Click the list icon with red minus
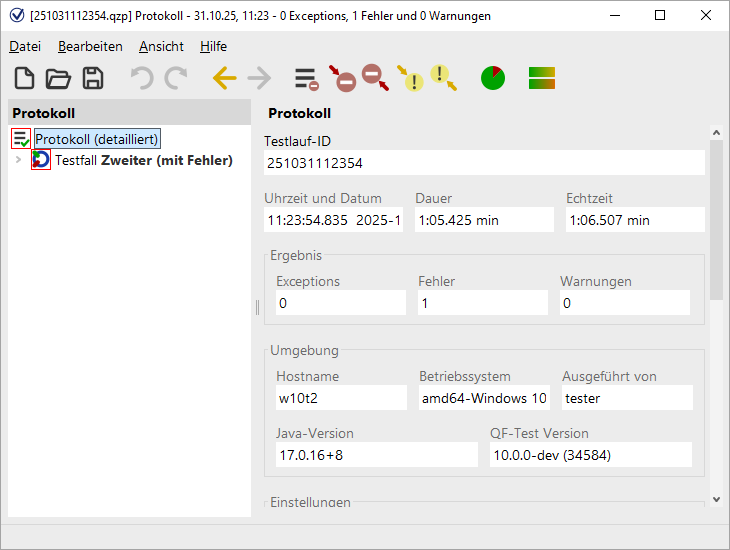The width and height of the screenshot is (730, 550). (306, 79)
